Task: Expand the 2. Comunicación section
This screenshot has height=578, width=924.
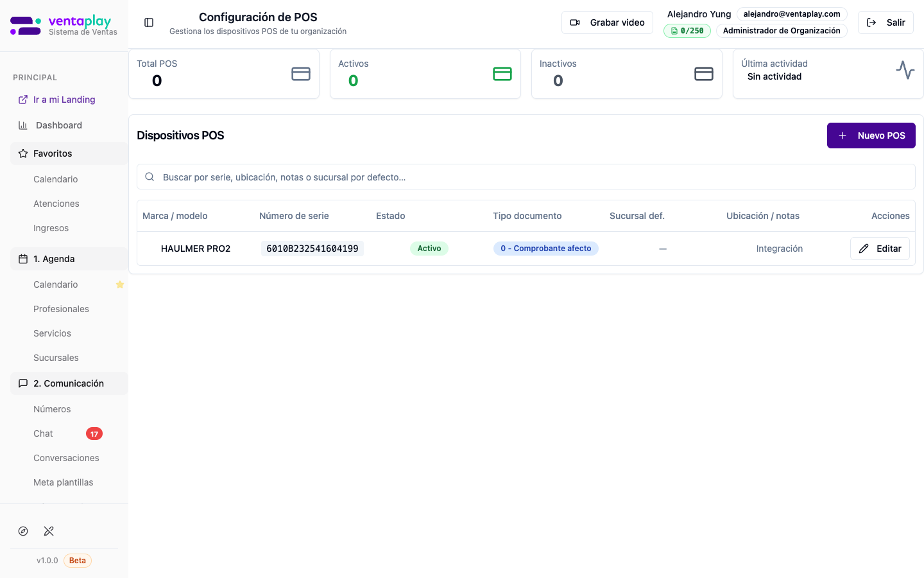Action: (69, 383)
